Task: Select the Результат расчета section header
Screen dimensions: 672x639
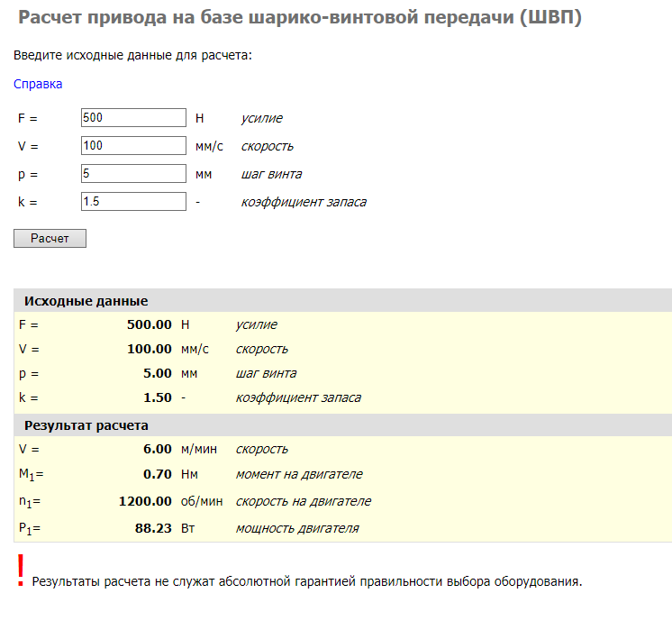Action: (x=86, y=425)
